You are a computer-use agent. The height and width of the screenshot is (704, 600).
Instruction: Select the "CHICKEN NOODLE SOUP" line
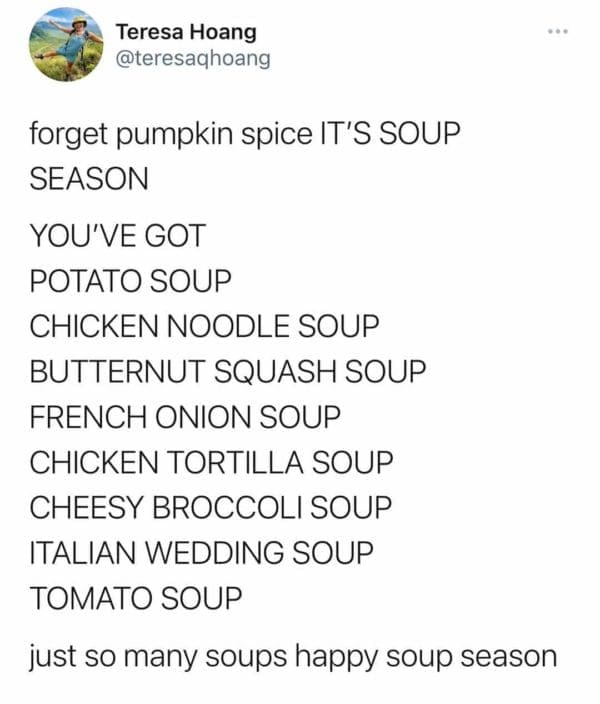tap(205, 326)
